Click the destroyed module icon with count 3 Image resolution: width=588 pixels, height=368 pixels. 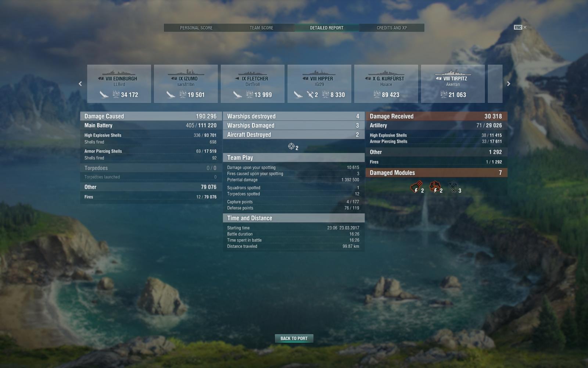[453, 187]
